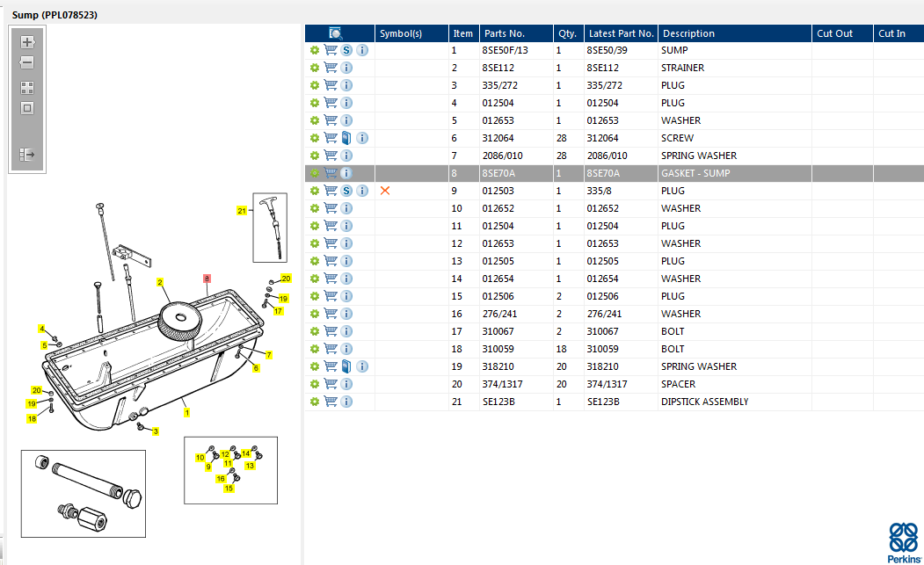Select callout 21 on the diagram
The image size is (924, 565).
[x=242, y=210]
